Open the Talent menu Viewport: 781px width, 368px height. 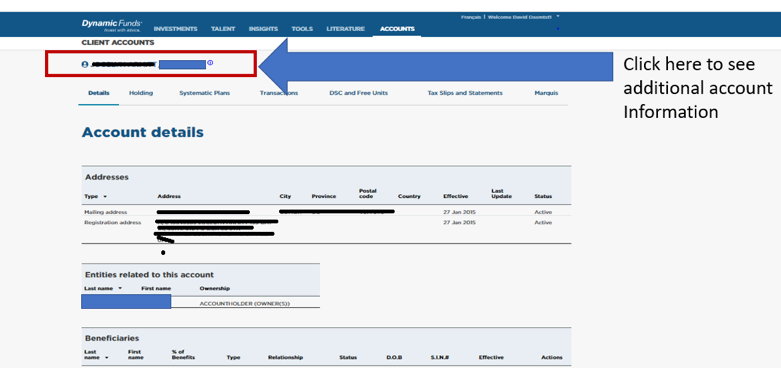click(x=223, y=29)
